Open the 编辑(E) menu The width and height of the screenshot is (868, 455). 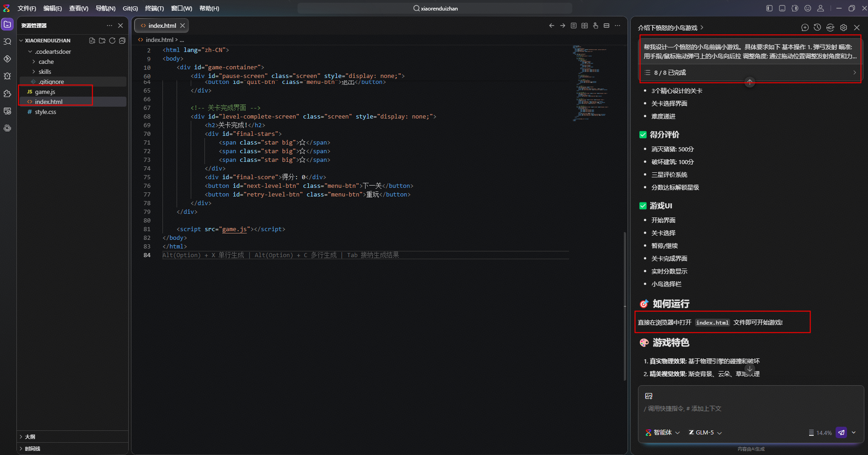(x=52, y=8)
